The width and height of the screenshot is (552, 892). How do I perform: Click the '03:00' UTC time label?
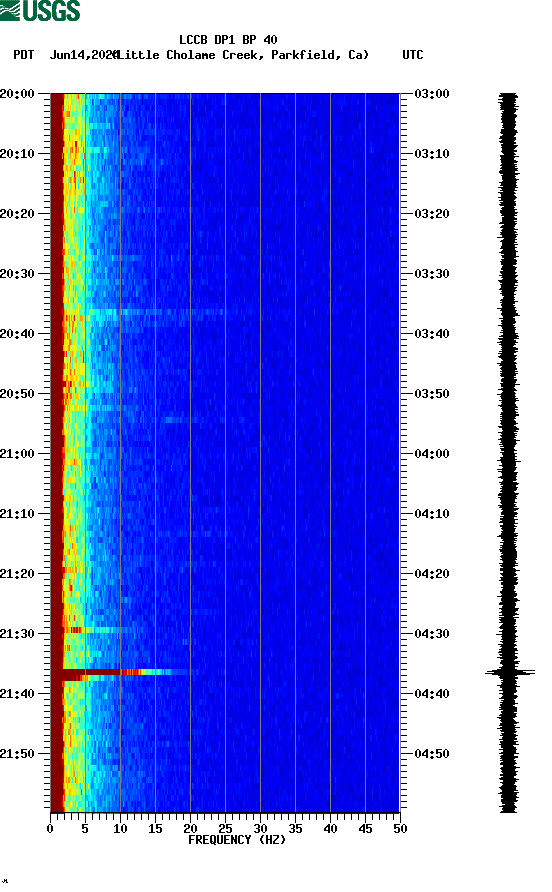(432, 94)
